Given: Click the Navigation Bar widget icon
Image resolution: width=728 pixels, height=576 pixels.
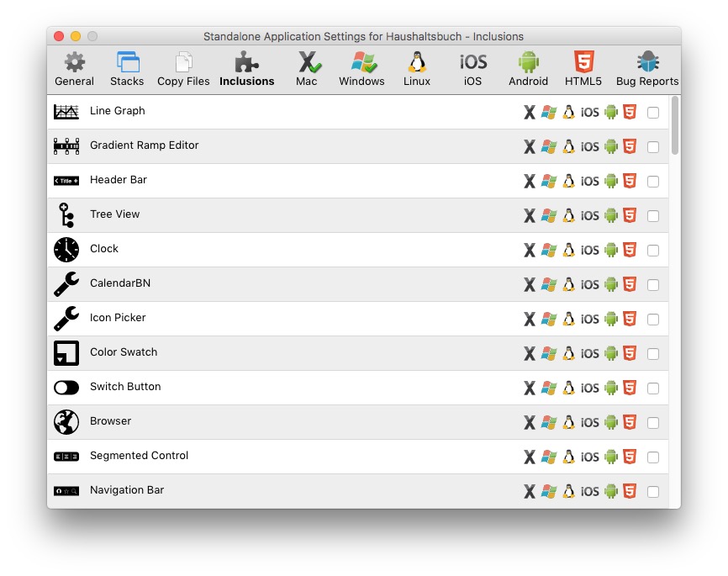Looking at the screenshot, I should pos(66,491).
